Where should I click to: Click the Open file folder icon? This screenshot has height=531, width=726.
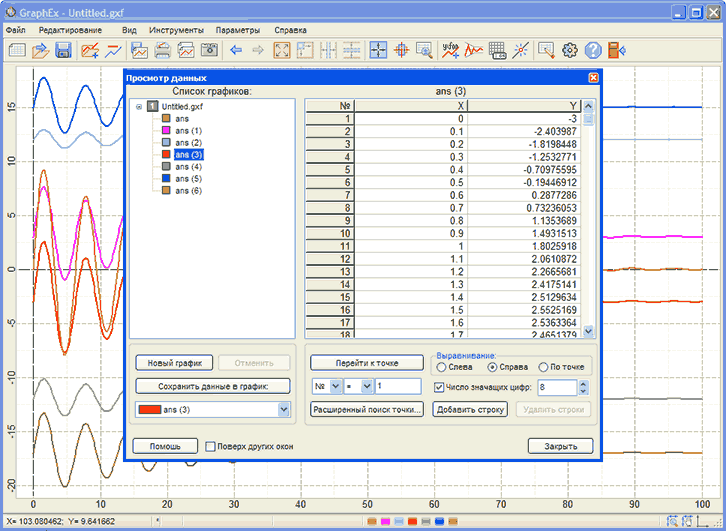[40, 50]
